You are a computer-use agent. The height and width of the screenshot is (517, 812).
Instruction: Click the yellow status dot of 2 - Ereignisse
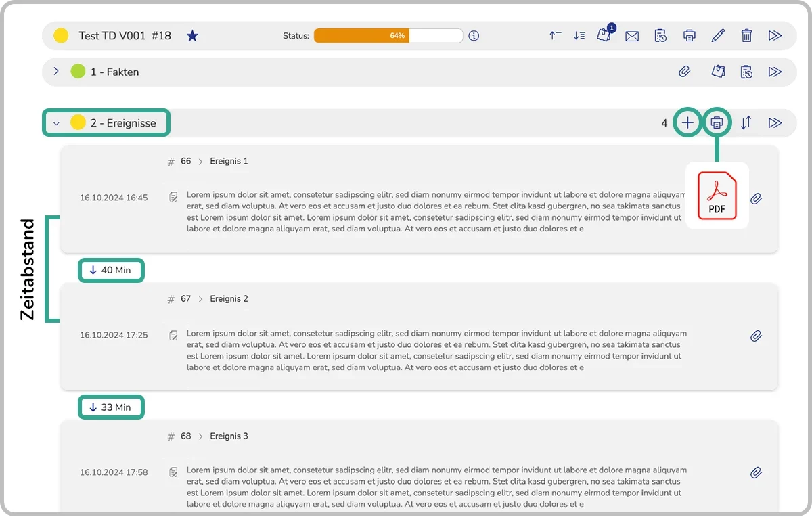(x=78, y=122)
